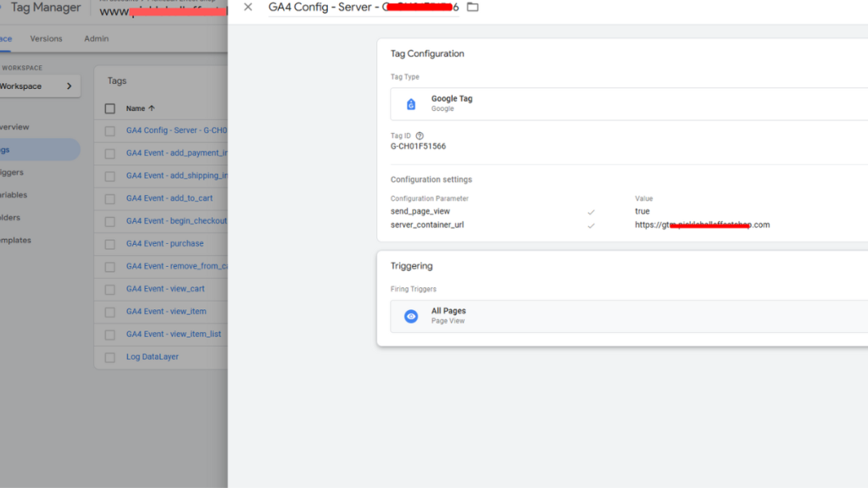The height and width of the screenshot is (488, 868).
Task: Check the view_item tag checkbox
Action: tap(110, 313)
